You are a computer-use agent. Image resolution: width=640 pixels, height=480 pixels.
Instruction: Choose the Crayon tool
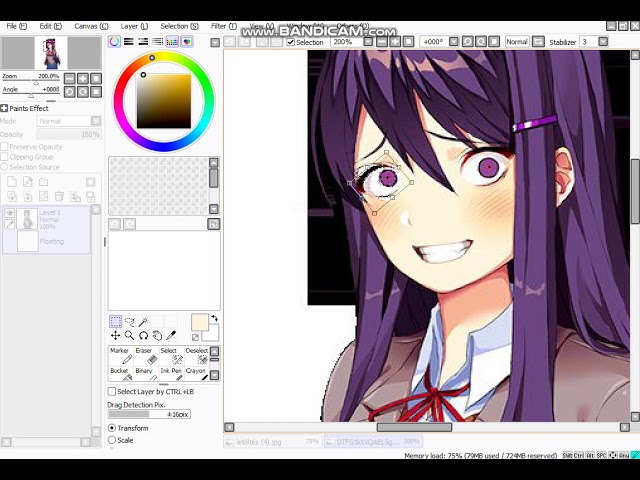197,373
